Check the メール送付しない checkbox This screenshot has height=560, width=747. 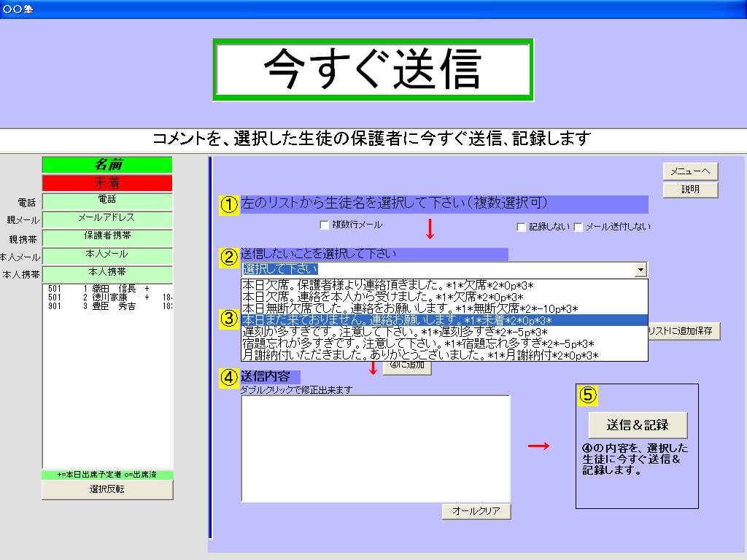click(x=578, y=227)
